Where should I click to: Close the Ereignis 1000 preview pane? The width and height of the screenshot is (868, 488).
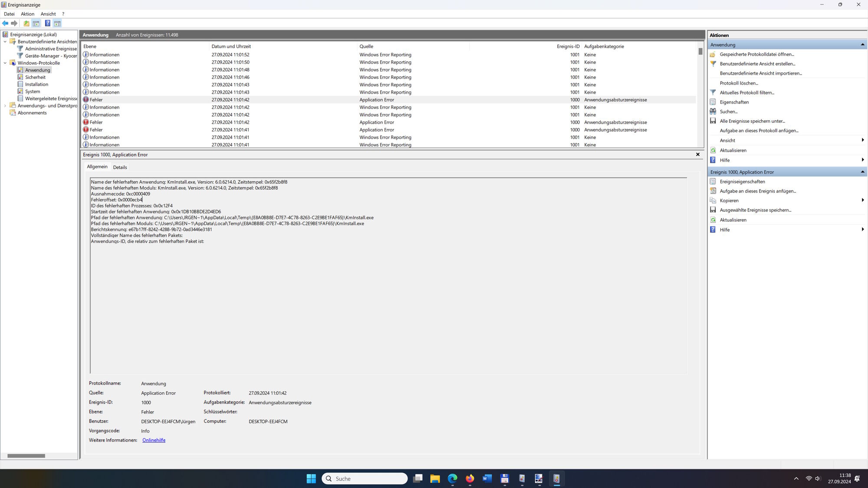698,154
